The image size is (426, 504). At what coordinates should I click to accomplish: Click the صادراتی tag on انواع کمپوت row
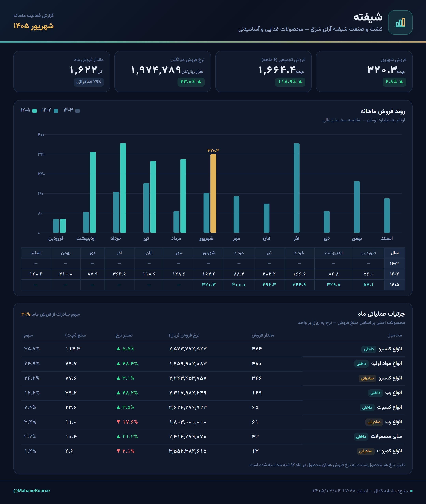pos(366,451)
